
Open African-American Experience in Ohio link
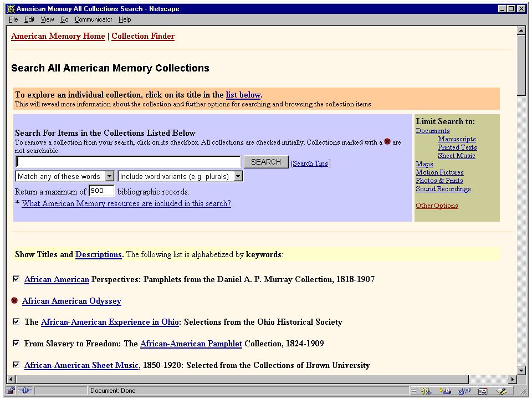(x=110, y=322)
